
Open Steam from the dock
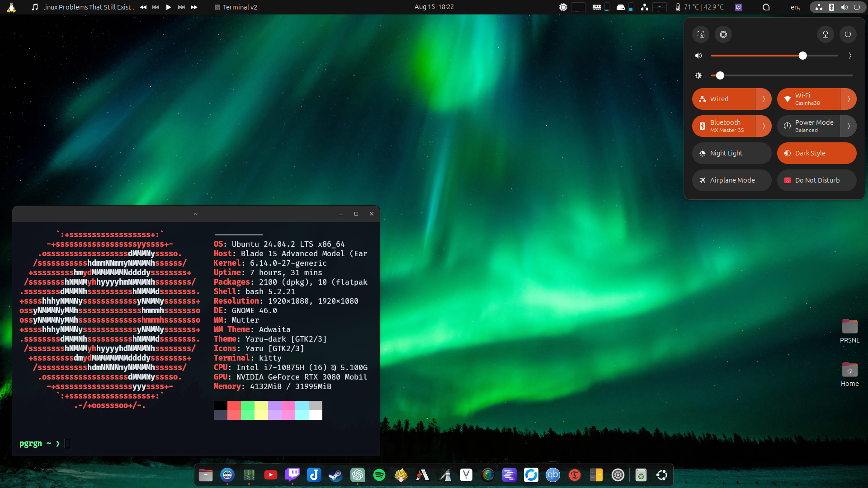coord(335,475)
